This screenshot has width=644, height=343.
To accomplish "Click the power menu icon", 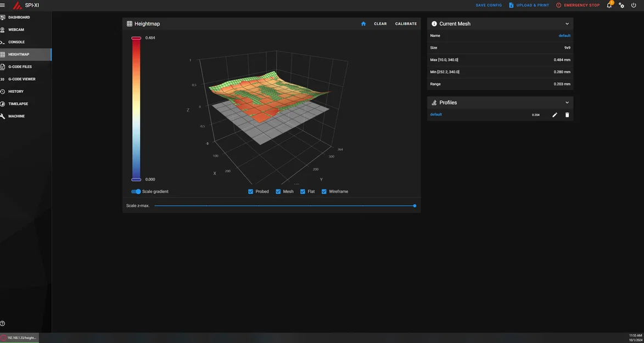I will (634, 5).
